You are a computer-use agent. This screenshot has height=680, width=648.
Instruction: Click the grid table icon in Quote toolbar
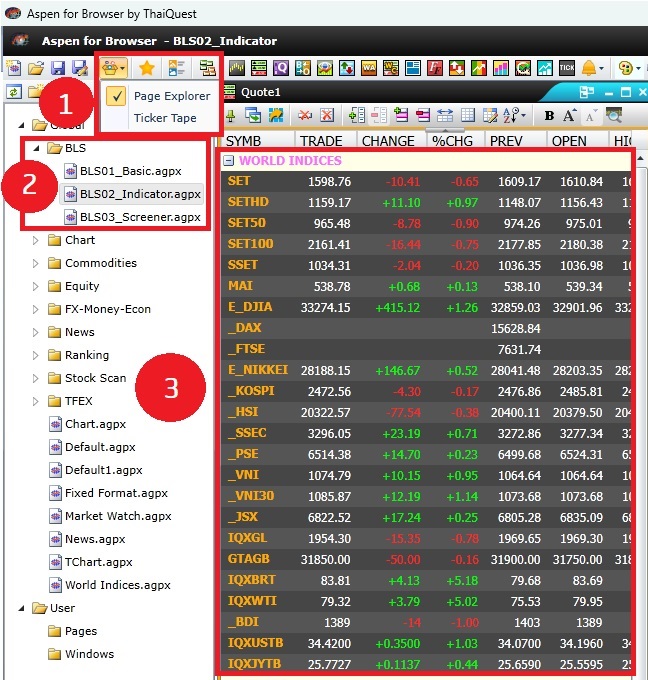(x=468, y=115)
